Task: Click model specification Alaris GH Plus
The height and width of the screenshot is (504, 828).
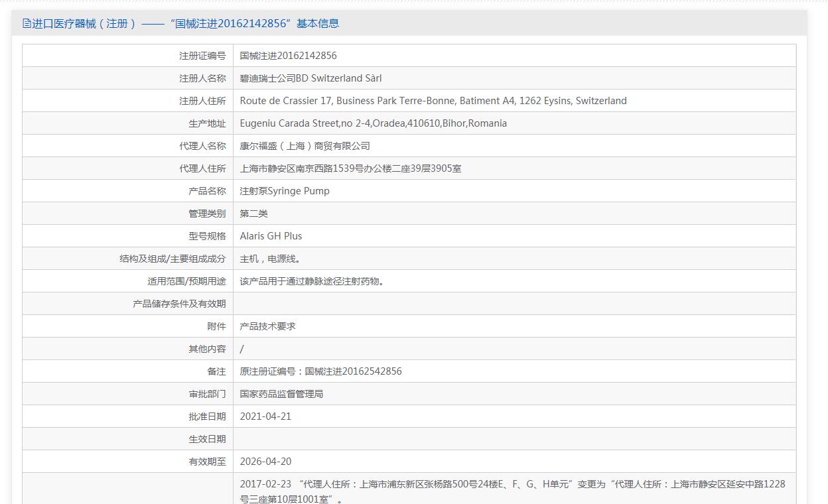Action: pos(271,236)
